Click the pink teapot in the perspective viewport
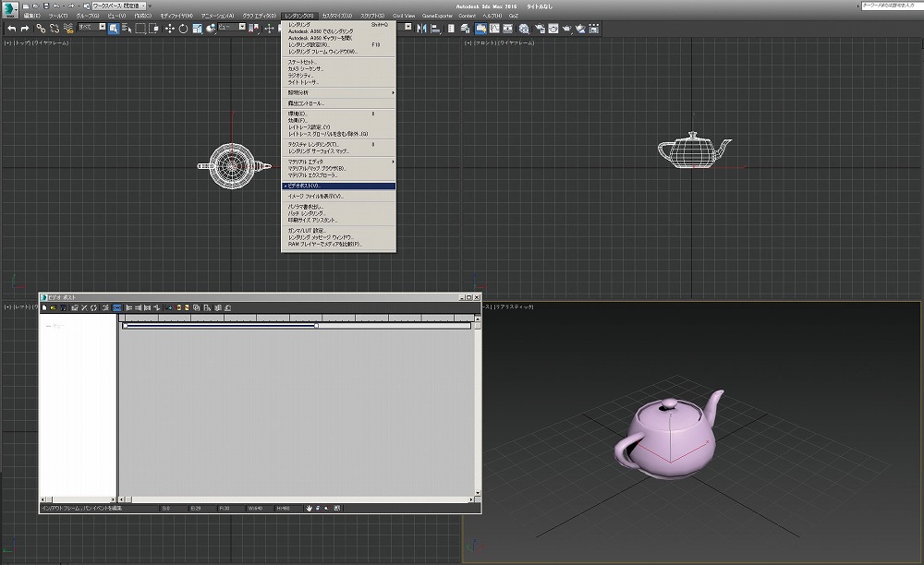 pos(669,434)
